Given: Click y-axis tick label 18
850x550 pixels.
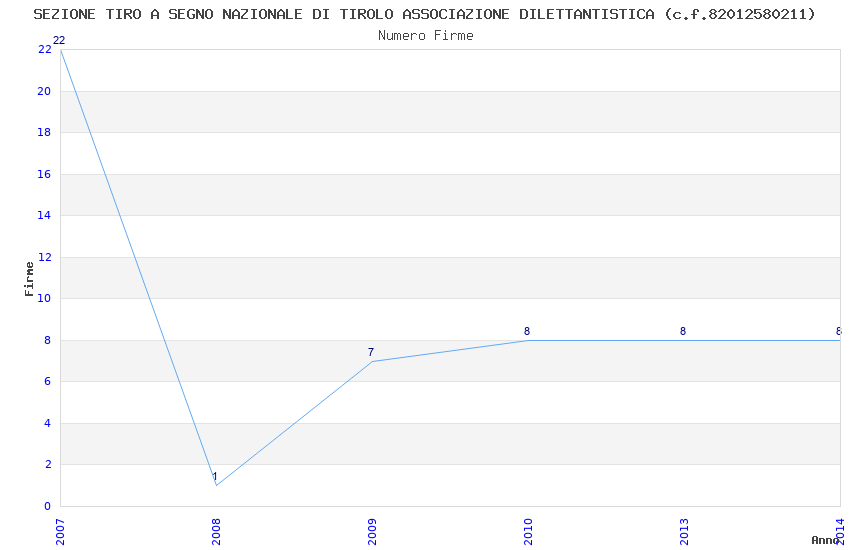Looking at the screenshot, I should (x=44, y=132).
